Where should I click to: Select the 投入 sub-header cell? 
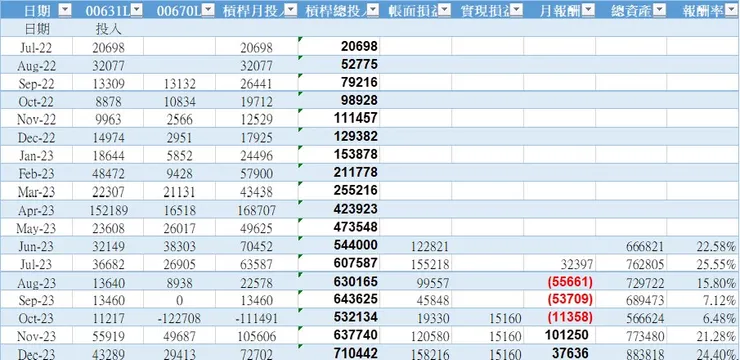pyautogui.click(x=109, y=29)
